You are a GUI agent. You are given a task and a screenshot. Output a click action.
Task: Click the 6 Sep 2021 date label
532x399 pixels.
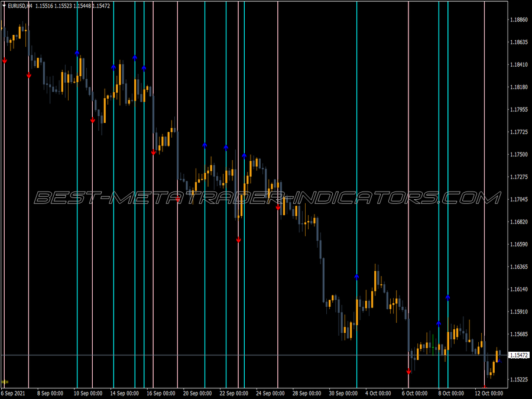tap(13, 393)
